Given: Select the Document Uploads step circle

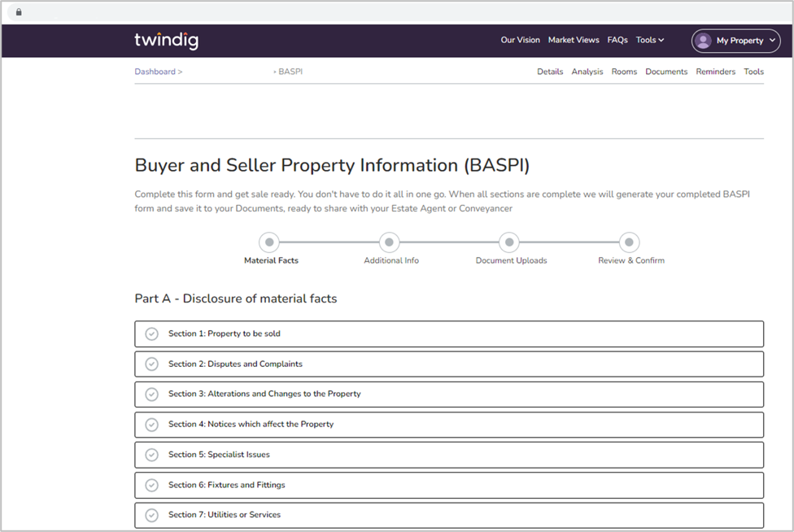Looking at the screenshot, I should [x=509, y=242].
